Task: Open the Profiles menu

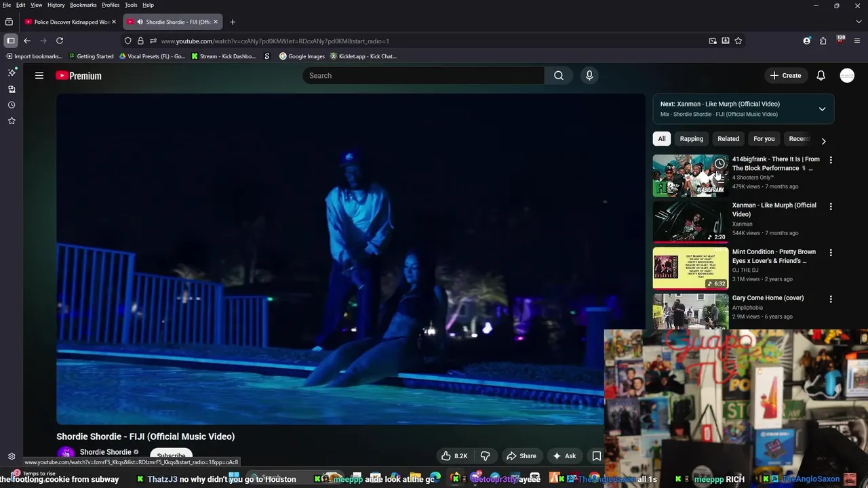Action: click(111, 5)
